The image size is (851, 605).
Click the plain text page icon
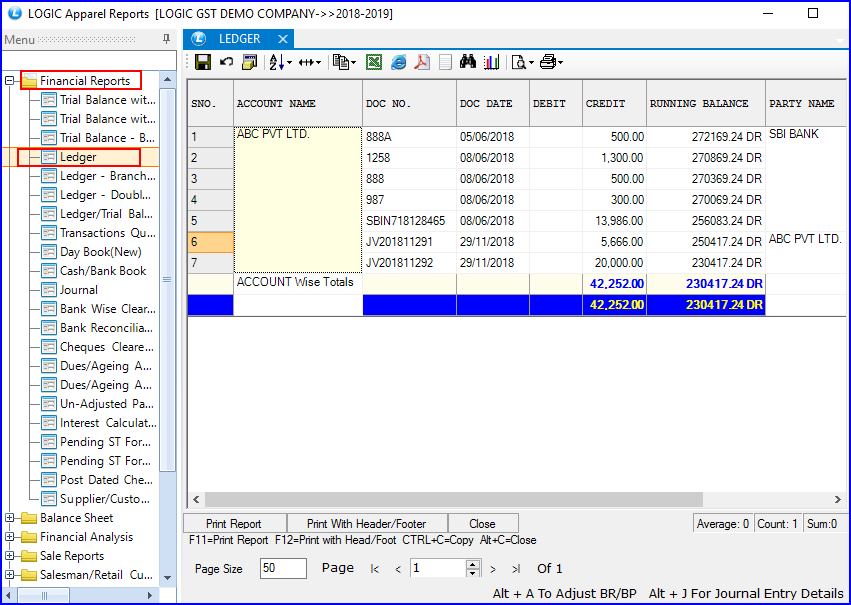(x=445, y=62)
